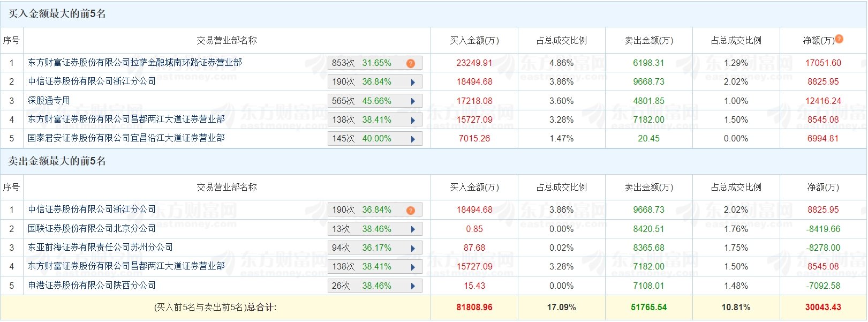868x322 pixels.
Task: Select sell amount 8420.51
Action: (x=649, y=229)
